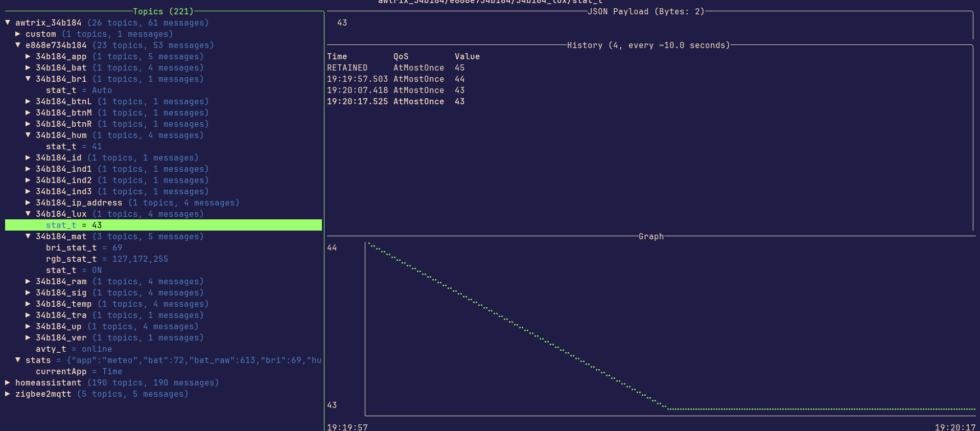Viewport: 980px width, 431px height.
Task: Collapse the awtrix_34b184 root topic
Action: pyautogui.click(x=8, y=22)
